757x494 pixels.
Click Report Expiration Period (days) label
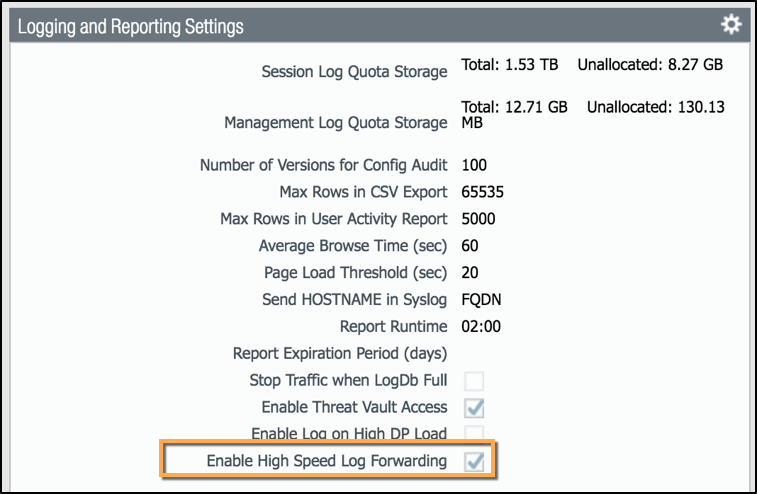point(339,353)
